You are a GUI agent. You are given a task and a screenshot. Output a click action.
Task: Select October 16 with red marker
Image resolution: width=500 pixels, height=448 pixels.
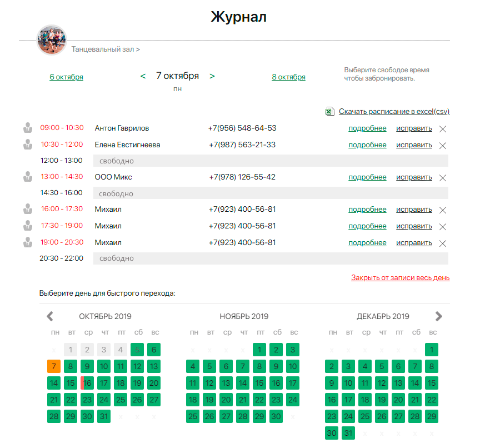[x=87, y=383]
